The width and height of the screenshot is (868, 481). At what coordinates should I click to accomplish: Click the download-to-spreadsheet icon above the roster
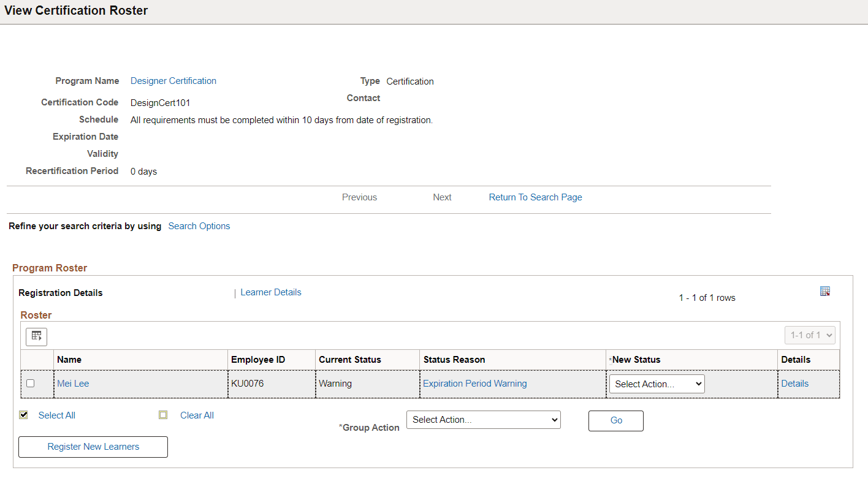click(x=824, y=291)
